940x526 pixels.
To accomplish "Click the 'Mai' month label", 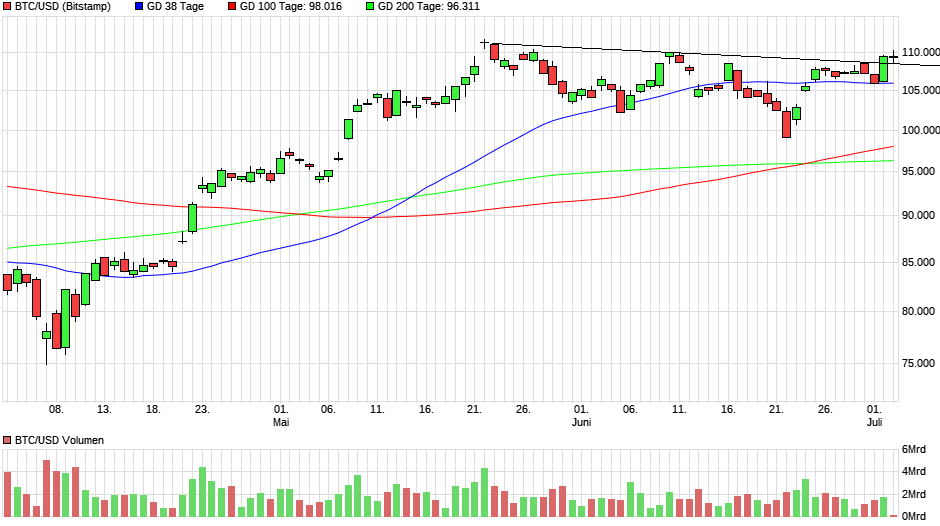I will pos(281,422).
